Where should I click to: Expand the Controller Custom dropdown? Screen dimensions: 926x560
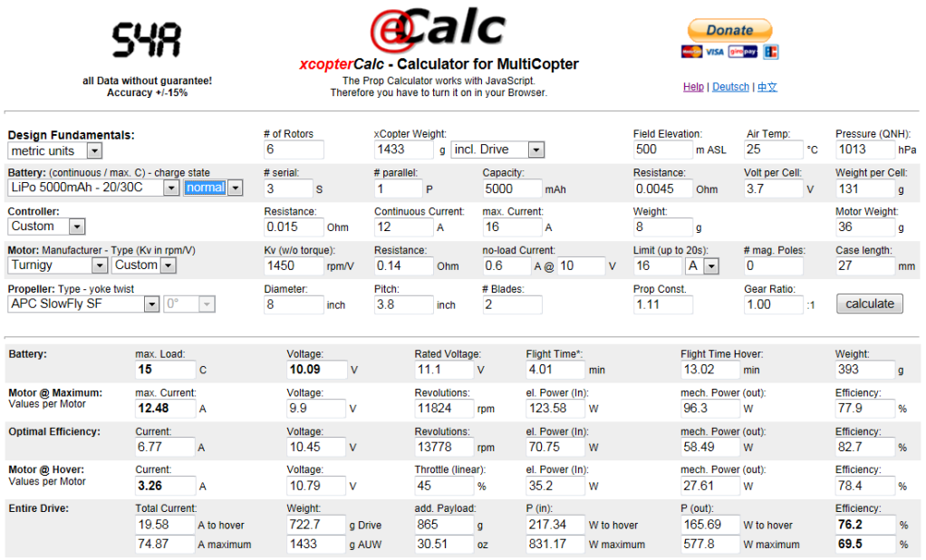coord(47,227)
